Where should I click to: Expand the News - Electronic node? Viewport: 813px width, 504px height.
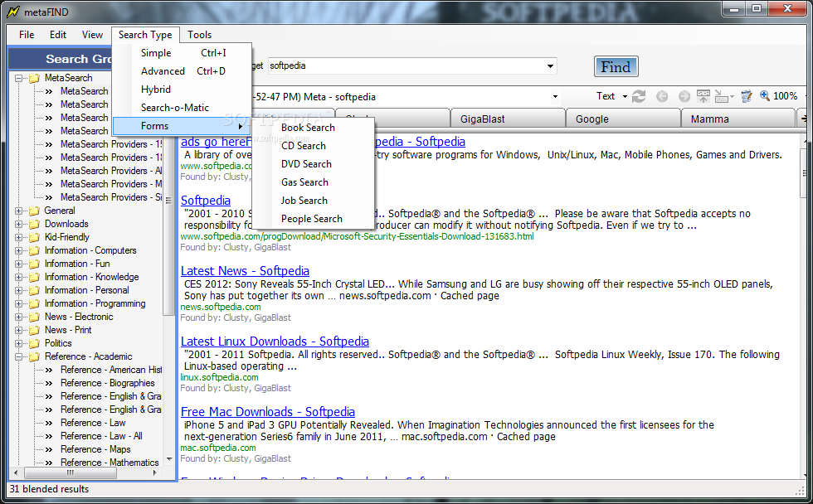19,317
